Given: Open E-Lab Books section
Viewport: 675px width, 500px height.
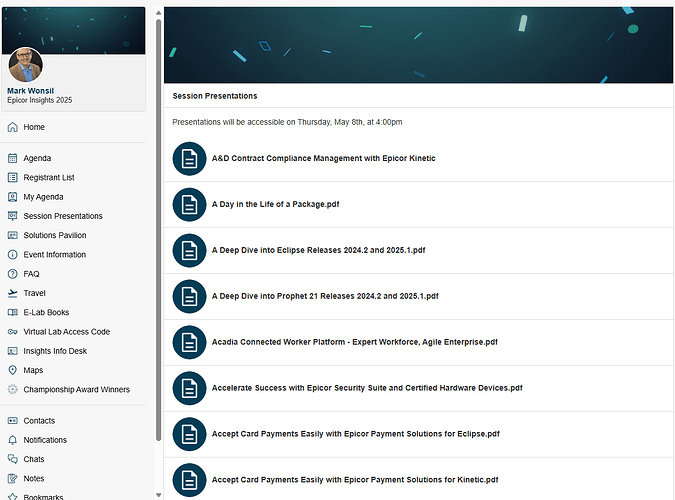Looking at the screenshot, I should pyautogui.click(x=46, y=312).
